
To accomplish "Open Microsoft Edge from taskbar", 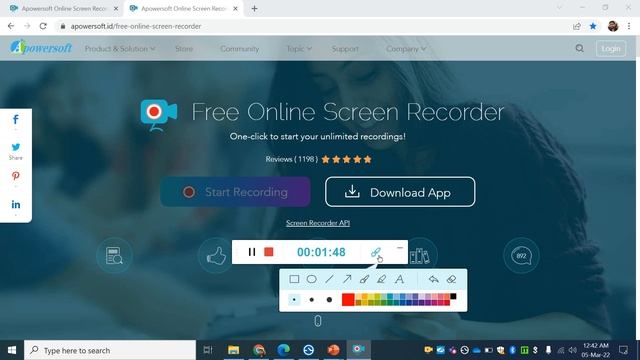I will (x=283, y=350).
